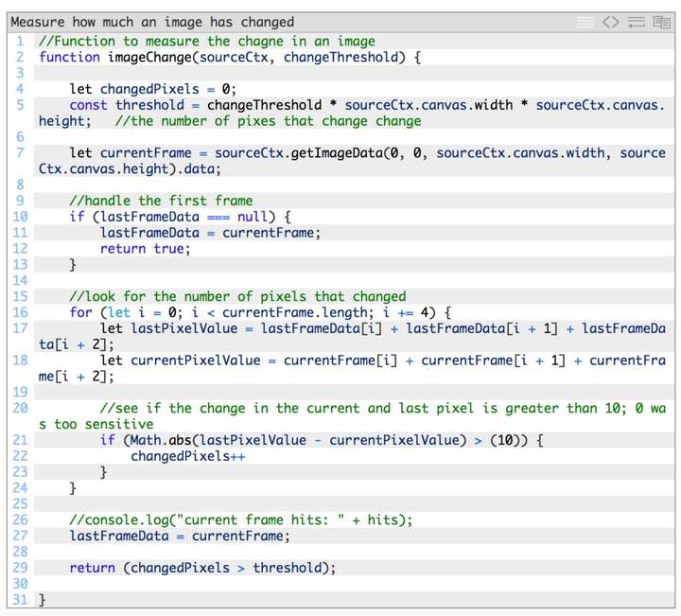The height and width of the screenshot is (616, 681).
Task: Click 'if (lastFrameData === null) {' line
Action: (181, 217)
